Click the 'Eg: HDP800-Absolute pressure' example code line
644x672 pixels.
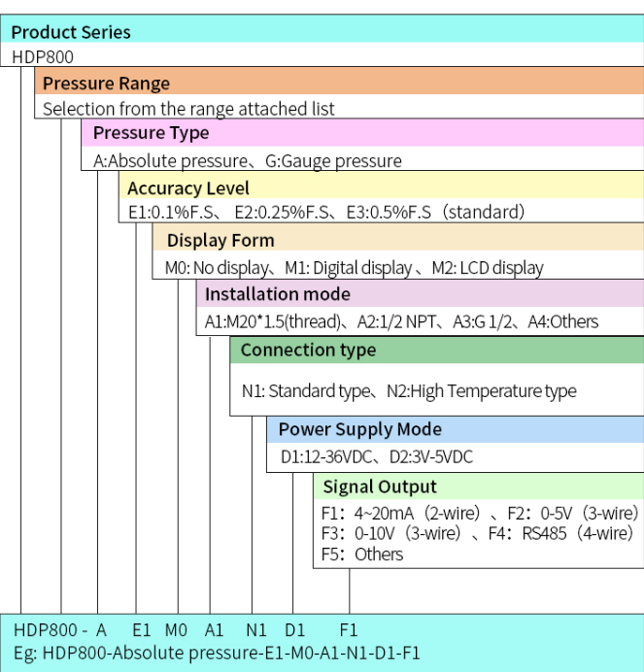pos(218,653)
